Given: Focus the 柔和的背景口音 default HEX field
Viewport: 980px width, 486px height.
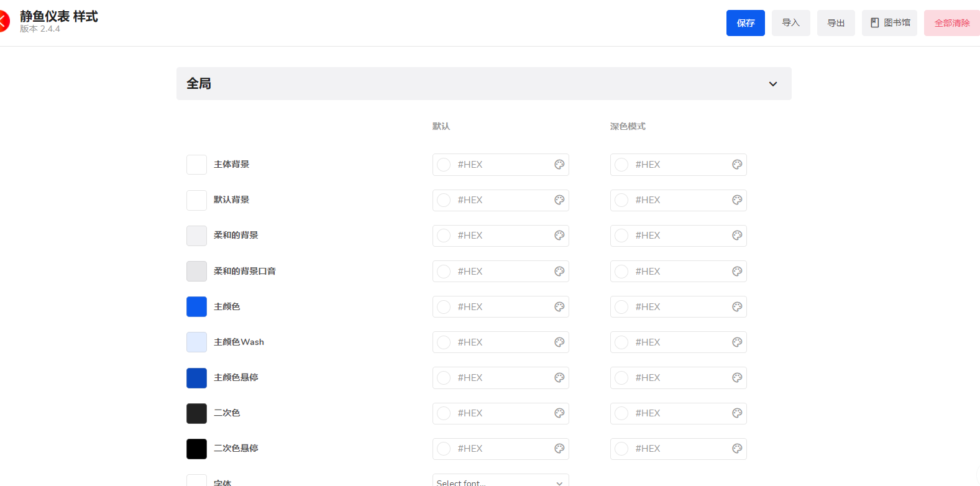Looking at the screenshot, I should 500,272.
